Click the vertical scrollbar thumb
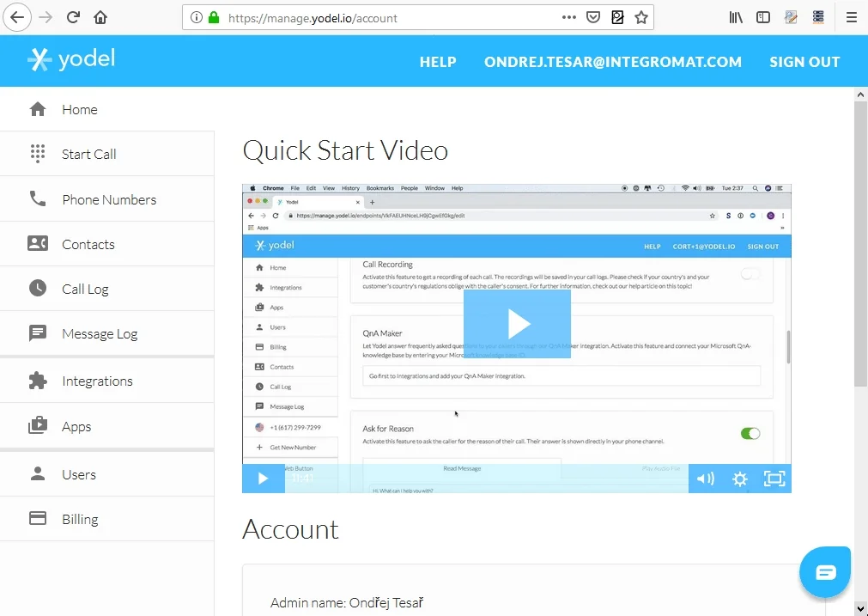The width and height of the screenshot is (868, 616). pos(860,244)
